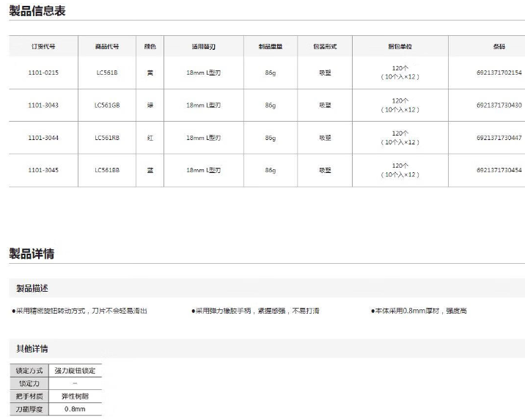Select the 製品描述 subsection title

pyautogui.click(x=32, y=288)
